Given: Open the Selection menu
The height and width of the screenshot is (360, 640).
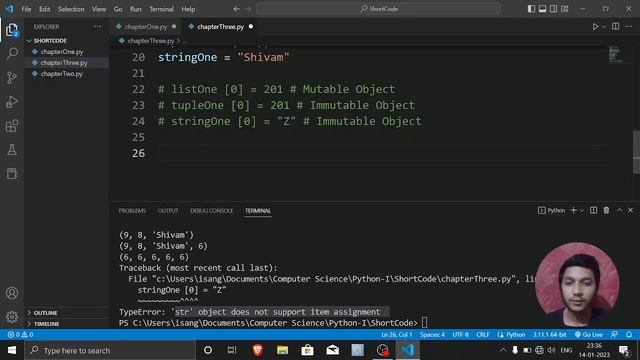Looking at the screenshot, I should pos(71,9).
